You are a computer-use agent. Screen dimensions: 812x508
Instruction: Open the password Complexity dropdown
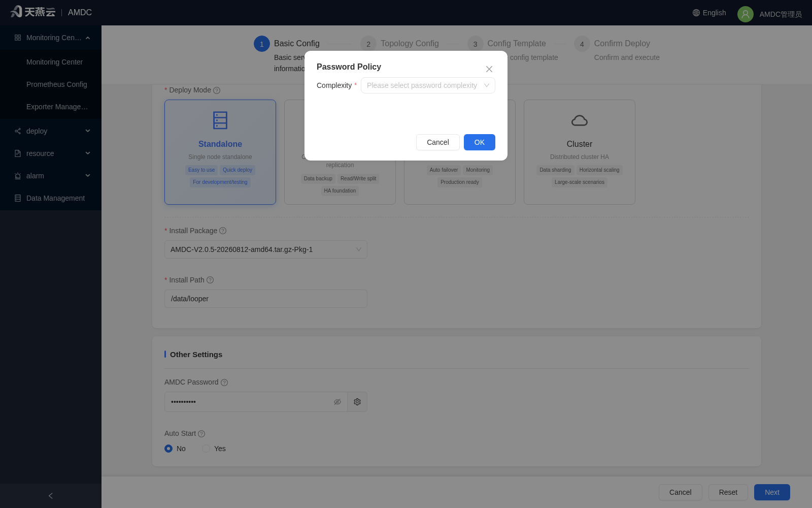coord(428,85)
